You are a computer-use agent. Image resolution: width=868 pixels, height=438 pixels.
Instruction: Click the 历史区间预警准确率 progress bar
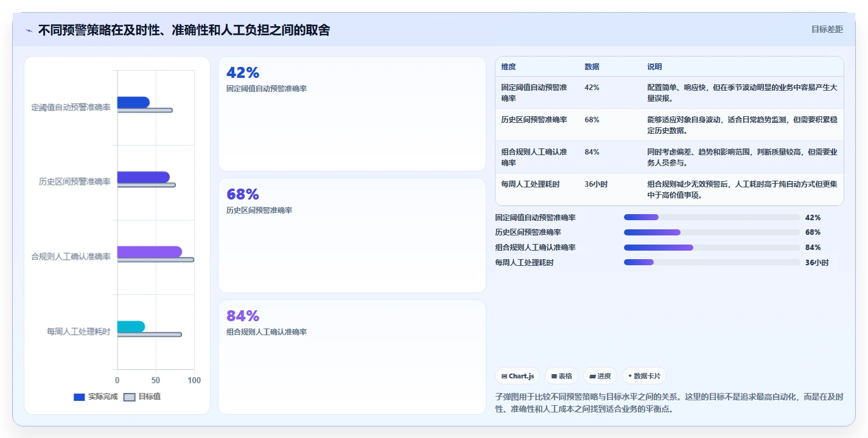coord(712,232)
